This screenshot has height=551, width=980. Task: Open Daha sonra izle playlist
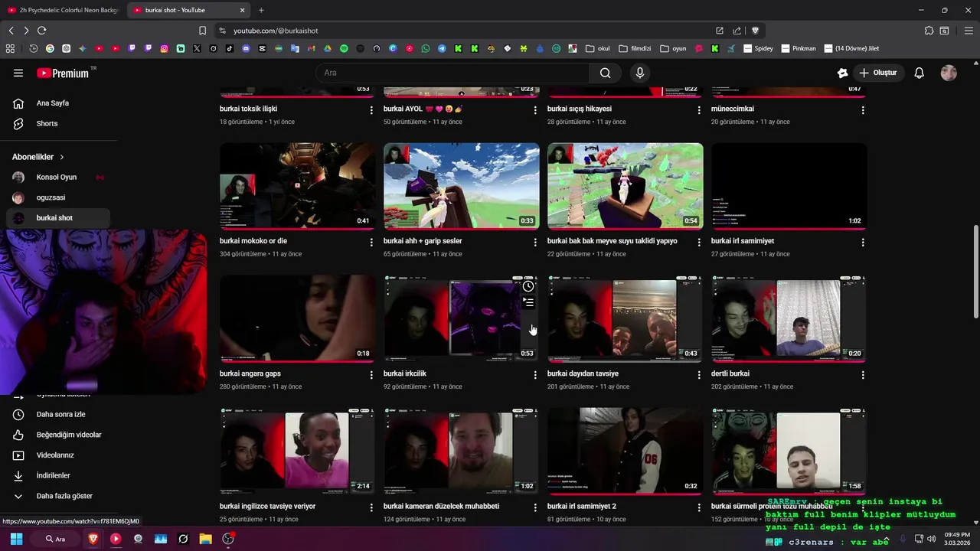(58, 414)
